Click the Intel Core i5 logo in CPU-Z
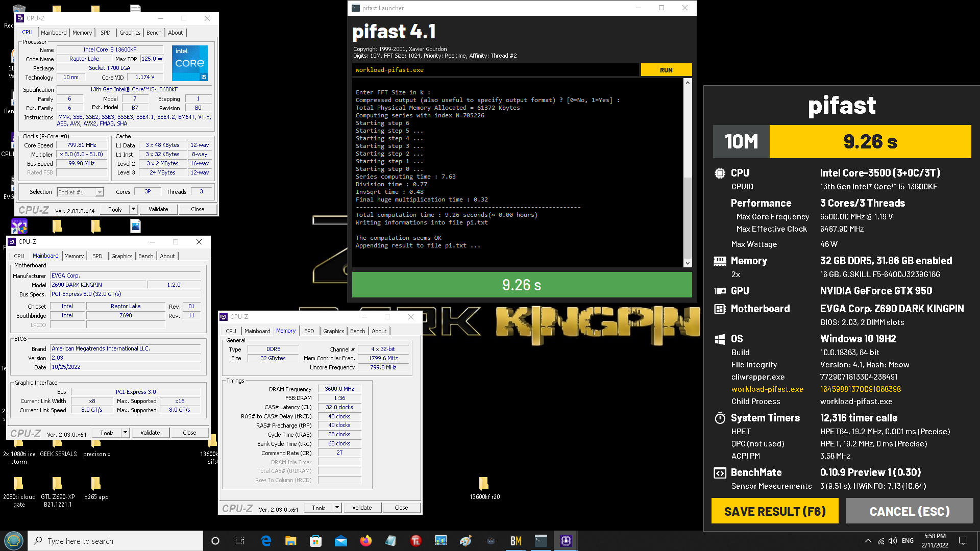The image size is (980, 551). pyautogui.click(x=190, y=63)
